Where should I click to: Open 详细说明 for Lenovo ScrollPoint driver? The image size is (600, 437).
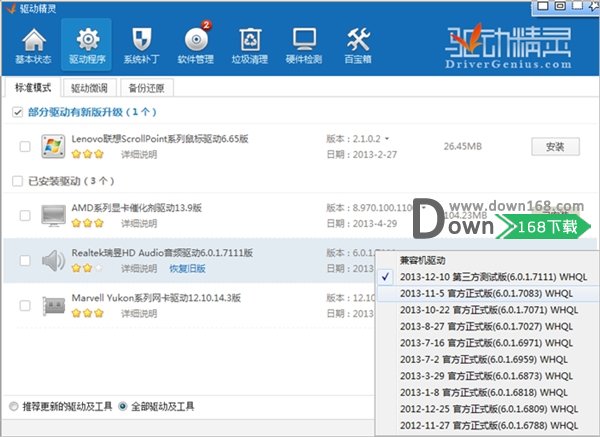click(x=139, y=154)
